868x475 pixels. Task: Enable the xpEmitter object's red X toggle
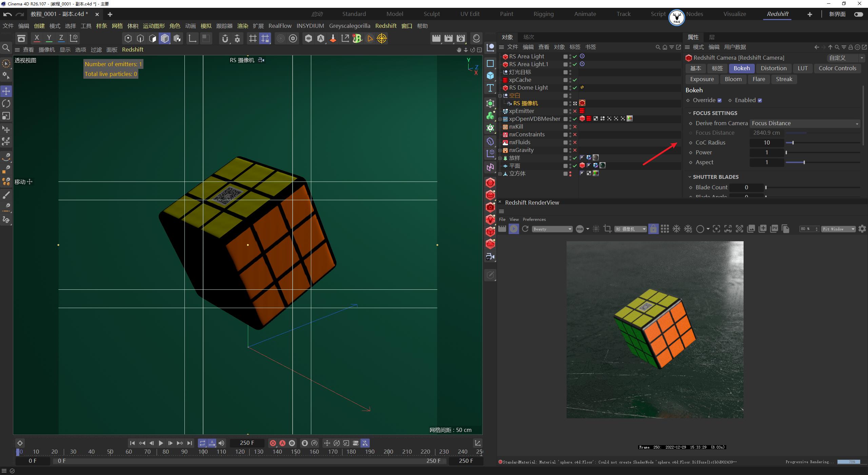[x=575, y=111]
